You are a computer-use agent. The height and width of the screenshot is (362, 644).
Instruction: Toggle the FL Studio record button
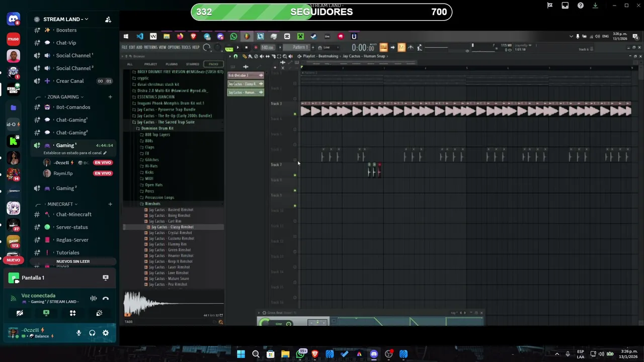click(x=255, y=48)
